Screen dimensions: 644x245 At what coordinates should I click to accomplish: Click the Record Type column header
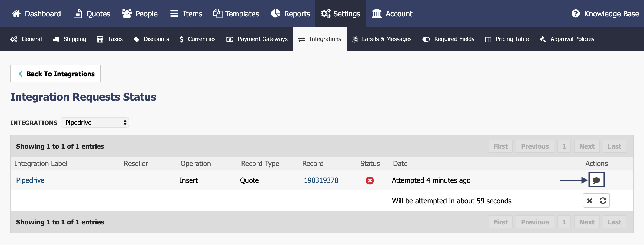tap(260, 164)
